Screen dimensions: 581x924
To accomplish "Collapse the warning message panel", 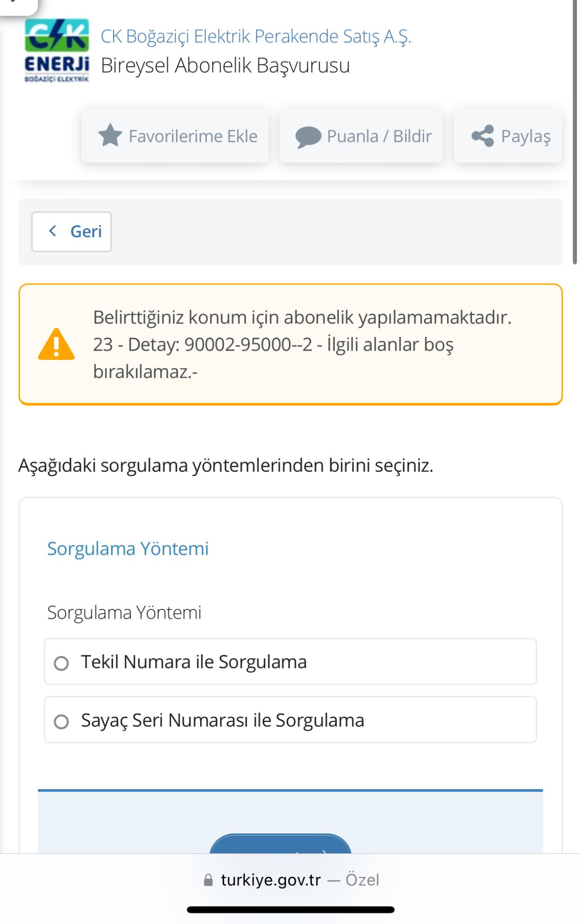I will (x=290, y=344).
